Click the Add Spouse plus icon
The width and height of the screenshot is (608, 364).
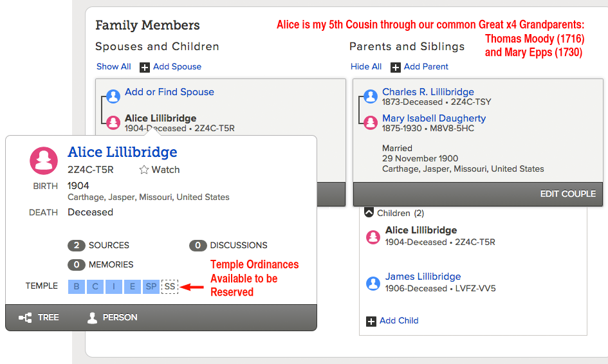click(x=145, y=68)
